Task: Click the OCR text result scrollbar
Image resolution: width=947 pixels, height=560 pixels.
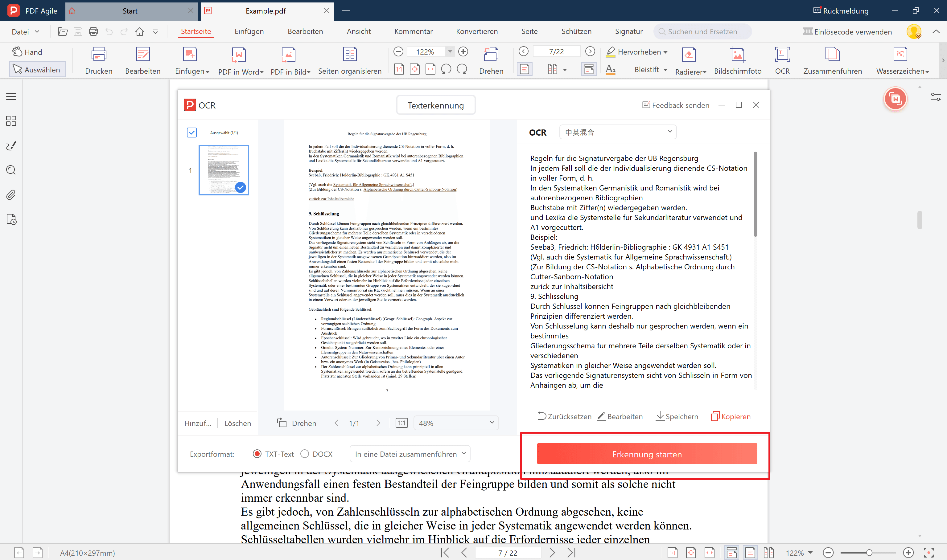Action: pos(755,194)
